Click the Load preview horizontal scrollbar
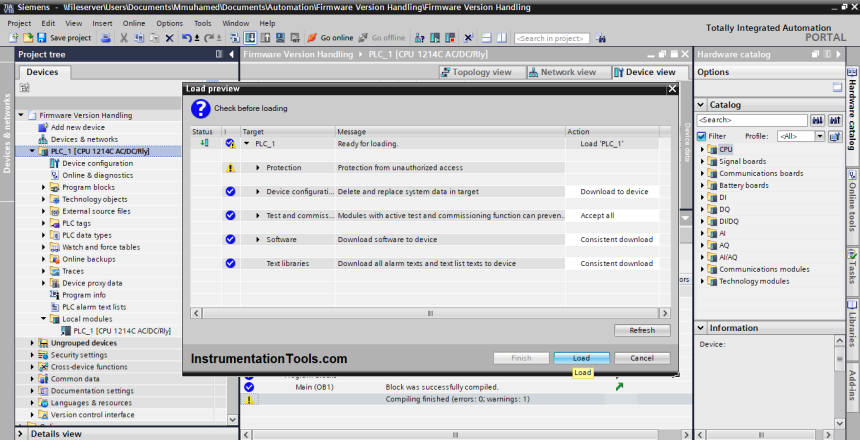This screenshot has width=860, height=440. (430, 312)
